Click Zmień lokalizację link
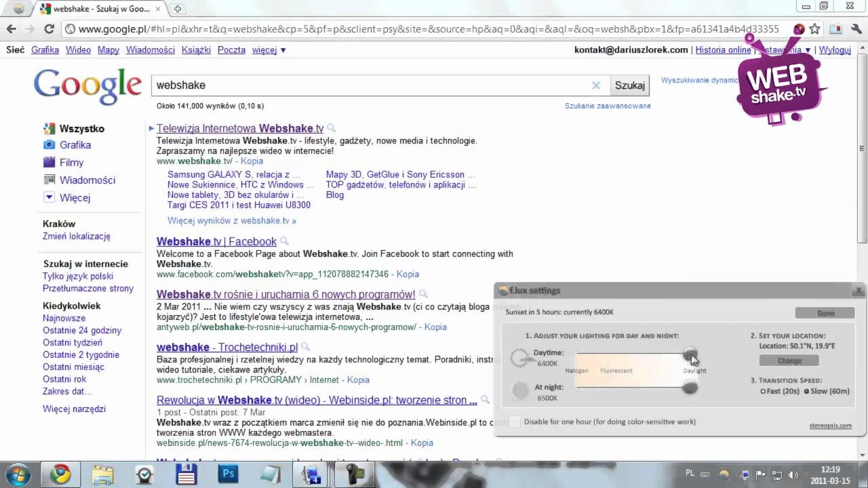 [77, 237]
